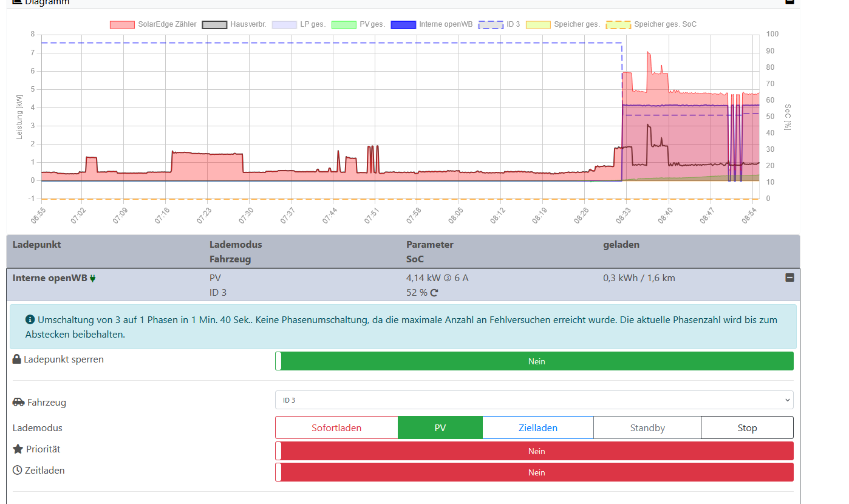Select Zielladen charge mode

(538, 427)
